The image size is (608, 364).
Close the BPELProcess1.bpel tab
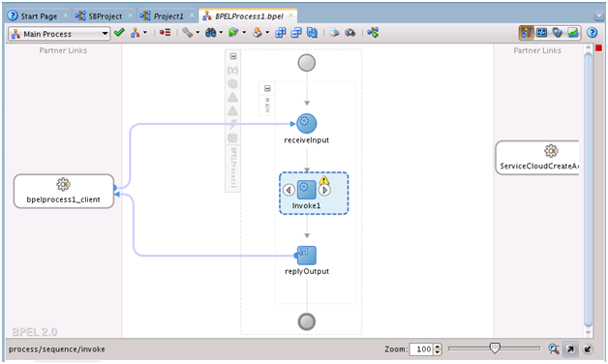click(290, 15)
